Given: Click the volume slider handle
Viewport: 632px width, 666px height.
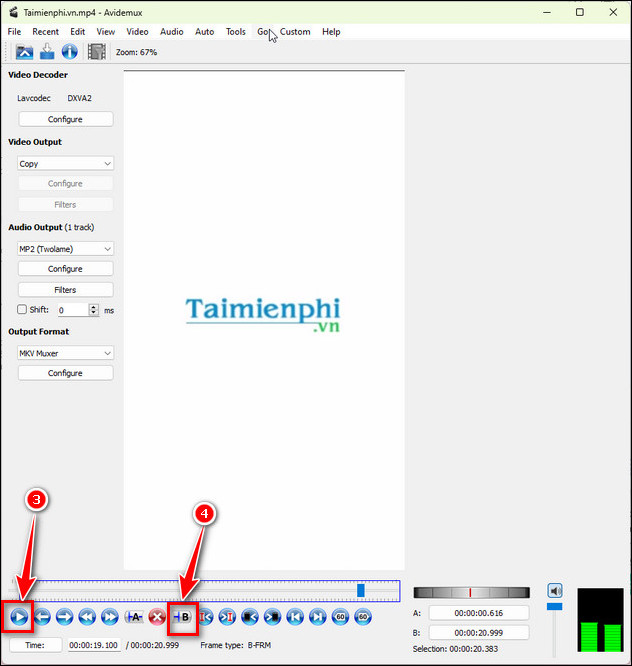Looking at the screenshot, I should point(554,606).
